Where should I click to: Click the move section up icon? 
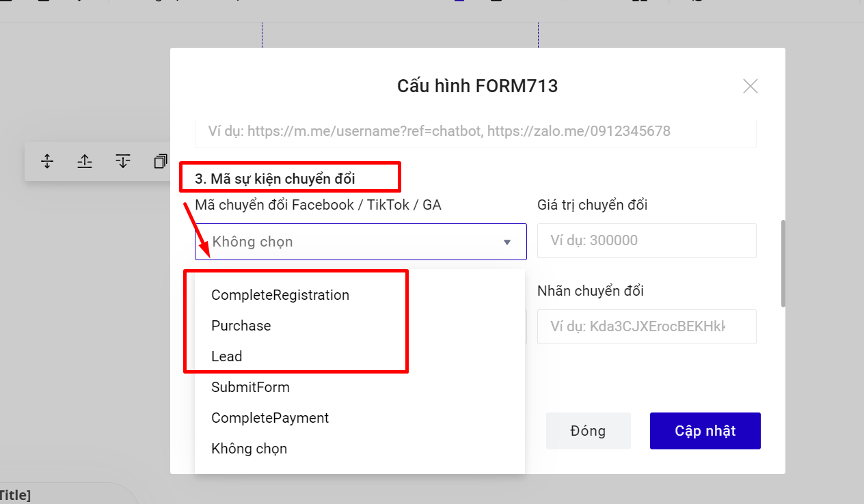pos(85,162)
